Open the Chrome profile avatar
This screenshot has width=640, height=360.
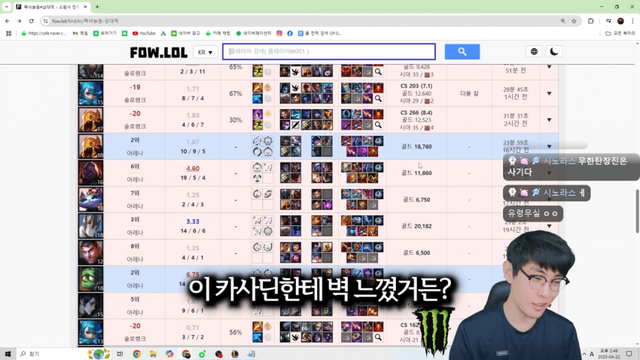coord(620,21)
